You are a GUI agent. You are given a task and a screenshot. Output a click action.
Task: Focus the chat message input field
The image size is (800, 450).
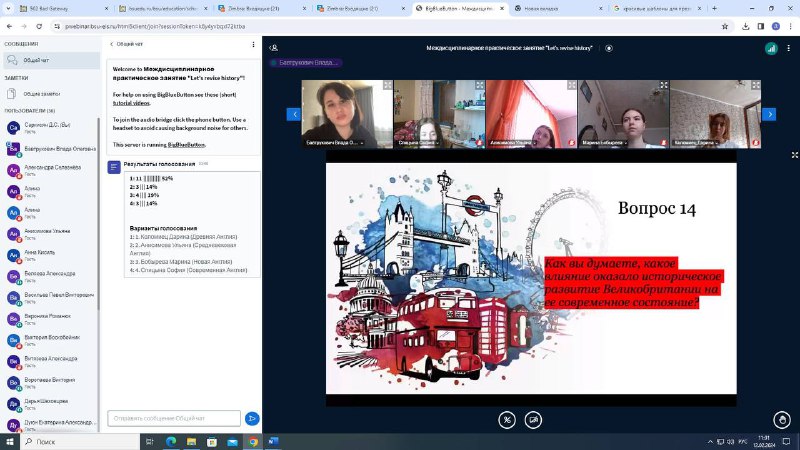174,418
